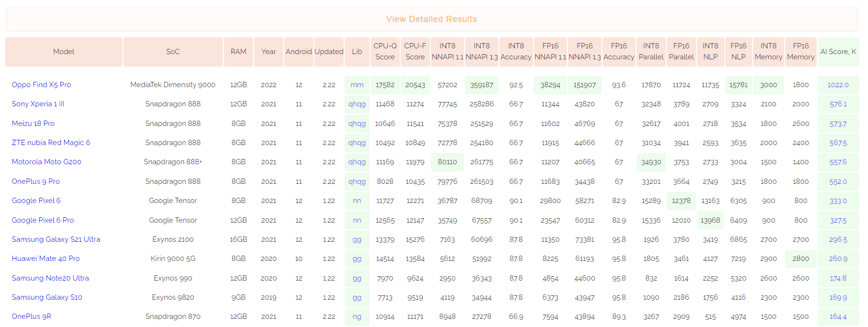Viewport: 868px width, 327px height.
Task: Sort by the INT8 Parallel column header
Action: 651,52
